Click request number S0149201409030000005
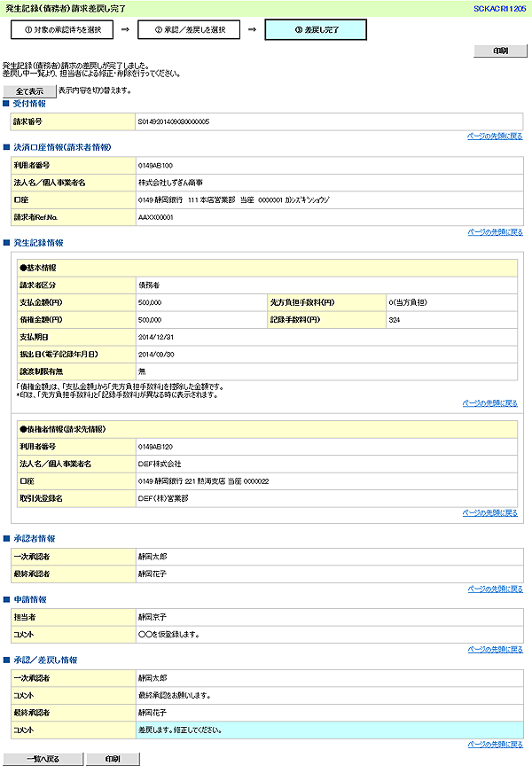The image size is (532, 773). click(174, 121)
